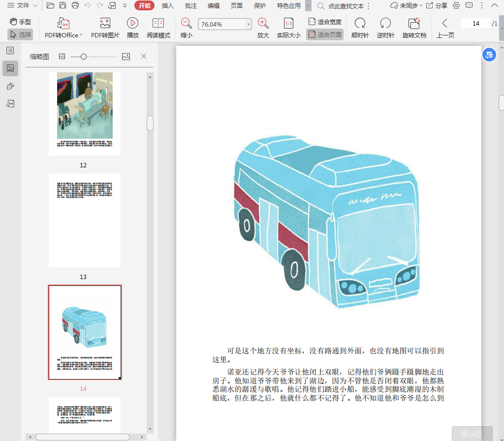The width and height of the screenshot is (504, 441).
Task: Open the bookmark outline sidebar icon
Action: pos(10,51)
